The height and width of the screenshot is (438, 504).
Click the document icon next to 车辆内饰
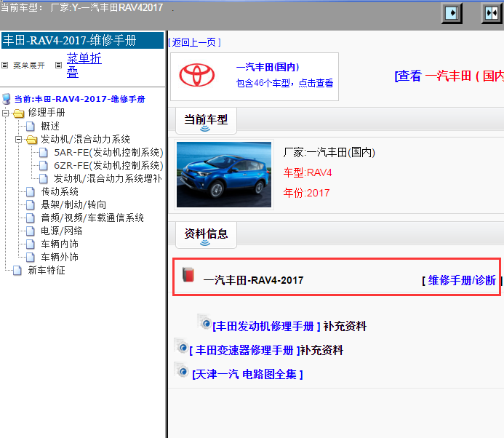31,244
